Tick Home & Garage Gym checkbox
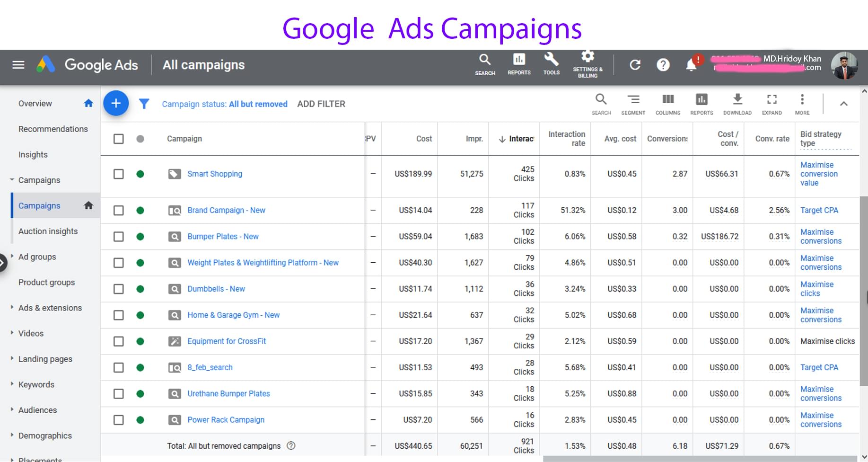868x462 pixels. point(119,315)
